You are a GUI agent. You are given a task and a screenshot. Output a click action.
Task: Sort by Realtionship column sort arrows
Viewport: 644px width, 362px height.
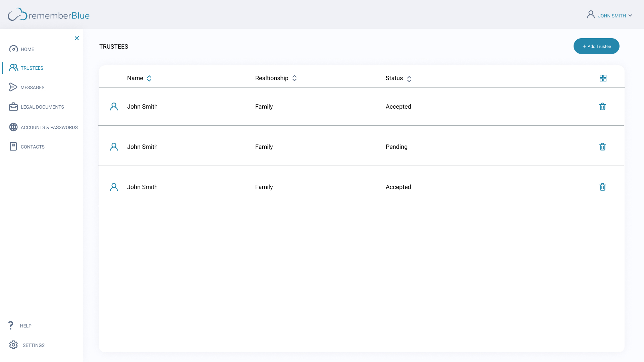tap(294, 78)
